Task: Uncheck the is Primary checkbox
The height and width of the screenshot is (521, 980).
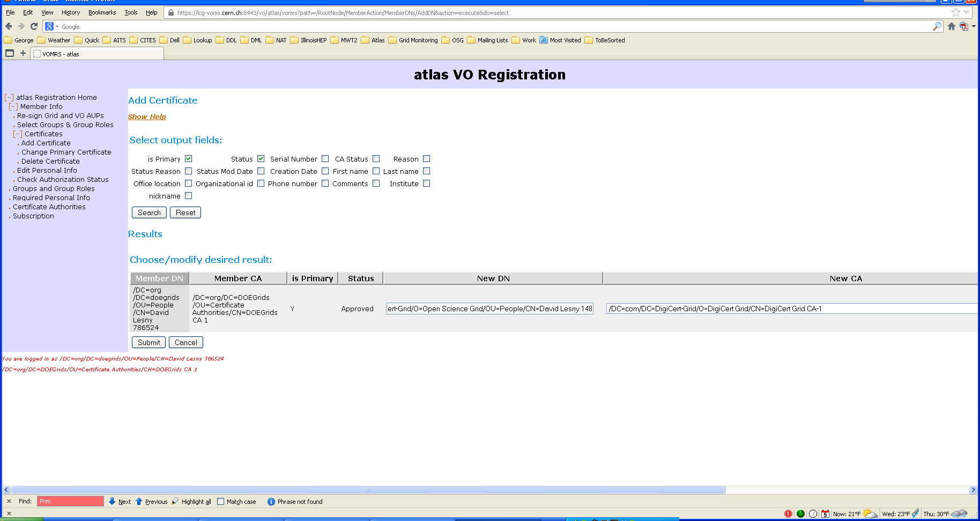Action: 188,159
